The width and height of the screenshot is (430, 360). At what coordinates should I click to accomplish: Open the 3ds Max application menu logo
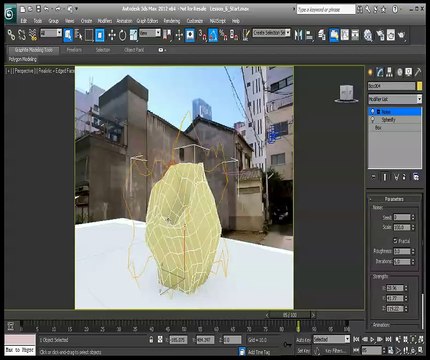11,14
